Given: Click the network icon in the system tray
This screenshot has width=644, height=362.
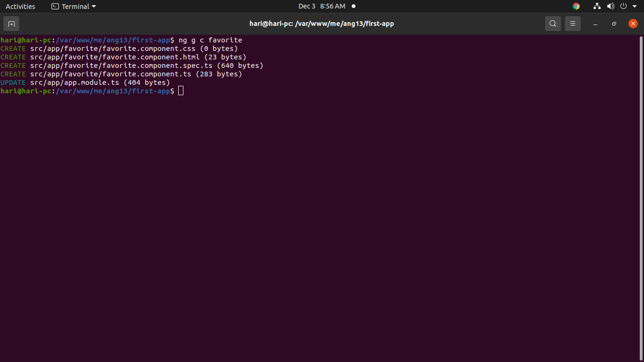Looking at the screenshot, I should point(597,6).
